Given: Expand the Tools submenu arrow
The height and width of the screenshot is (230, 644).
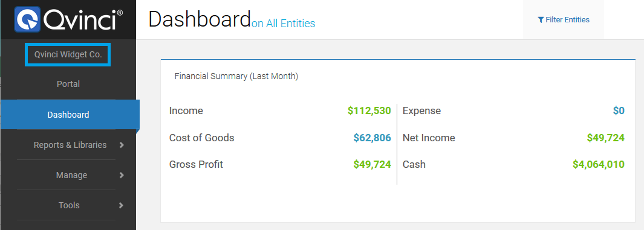Looking at the screenshot, I should click(121, 205).
